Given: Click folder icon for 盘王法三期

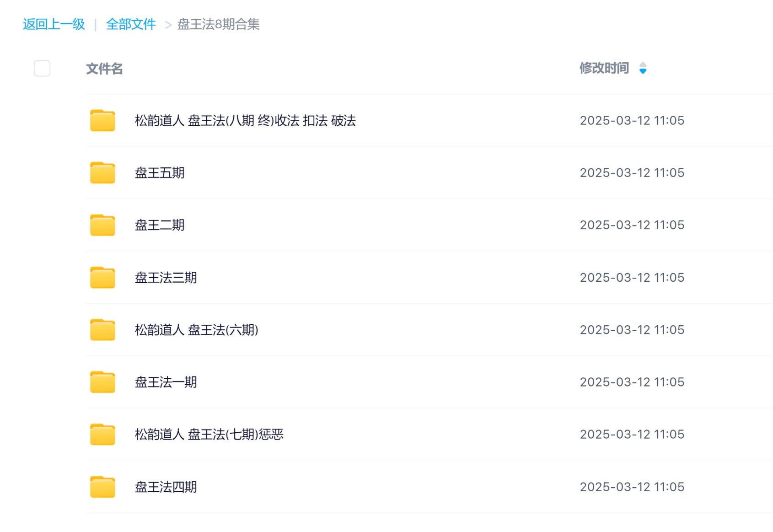Looking at the screenshot, I should [x=102, y=278].
